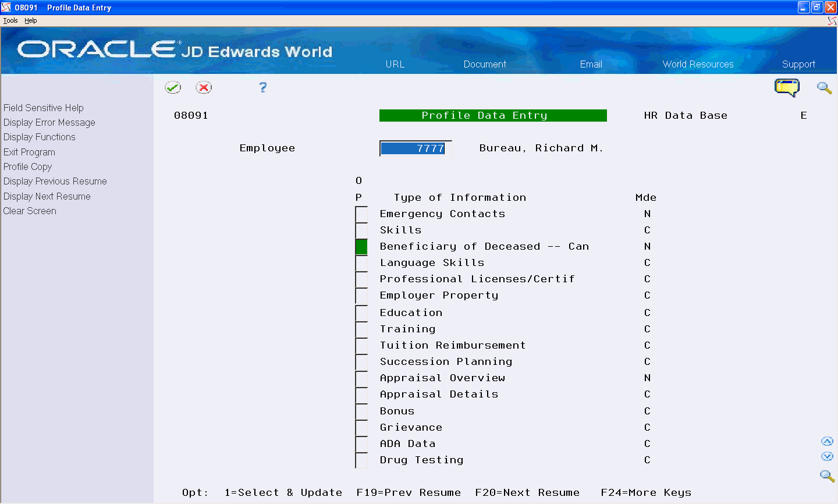Image resolution: width=838 pixels, height=504 pixels.
Task: Click the option field for Skills
Action: coord(361,230)
